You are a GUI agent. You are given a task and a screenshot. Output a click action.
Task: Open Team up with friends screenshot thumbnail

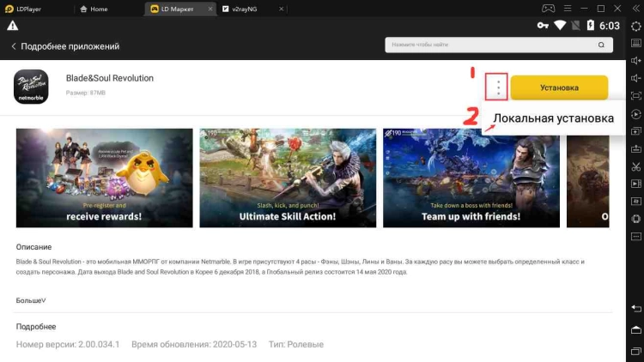[x=471, y=178]
